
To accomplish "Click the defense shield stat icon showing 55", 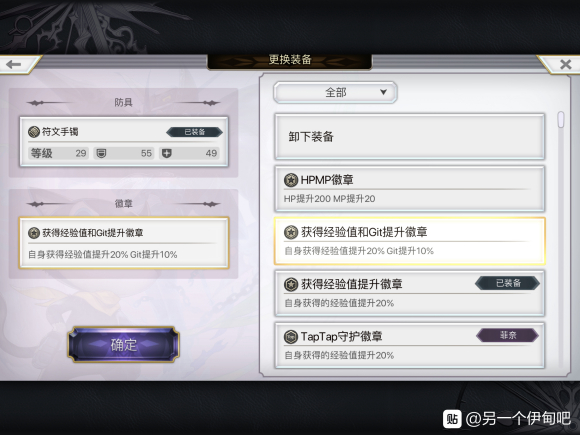I will point(101,153).
